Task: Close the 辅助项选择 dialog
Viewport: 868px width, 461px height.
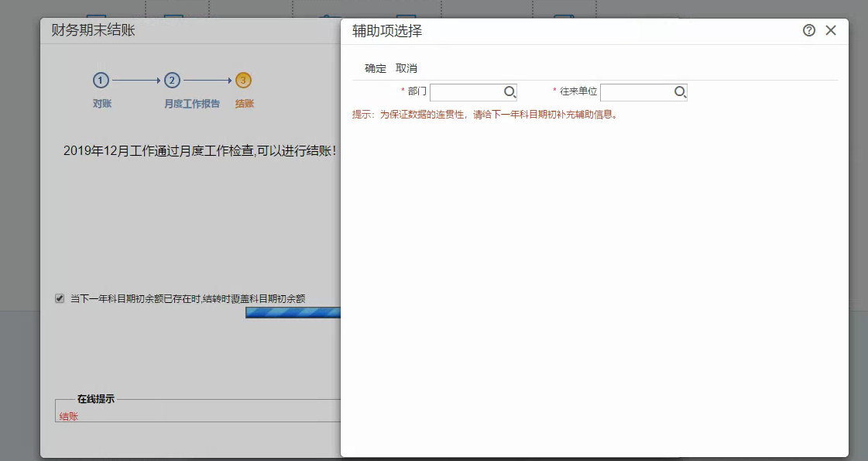Action: [830, 30]
